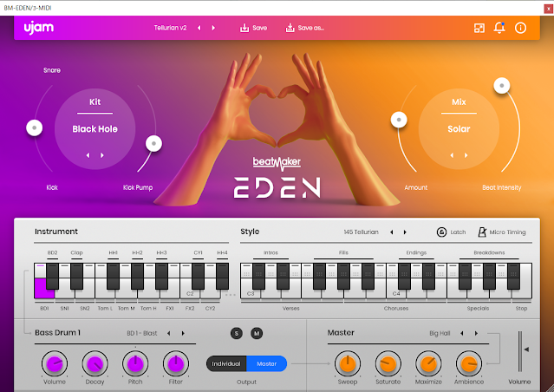The height and width of the screenshot is (392, 554).
Task: Click the Kick slider handle
Action: coord(35,128)
